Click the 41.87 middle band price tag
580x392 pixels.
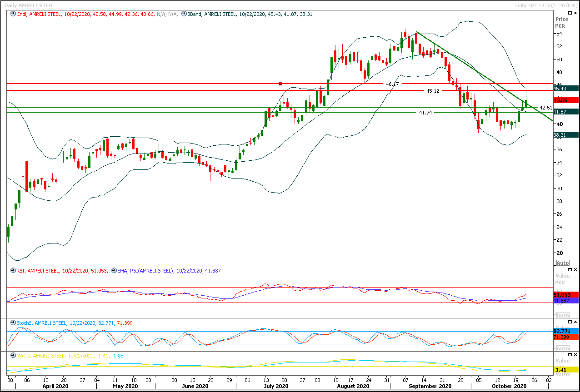(566, 112)
